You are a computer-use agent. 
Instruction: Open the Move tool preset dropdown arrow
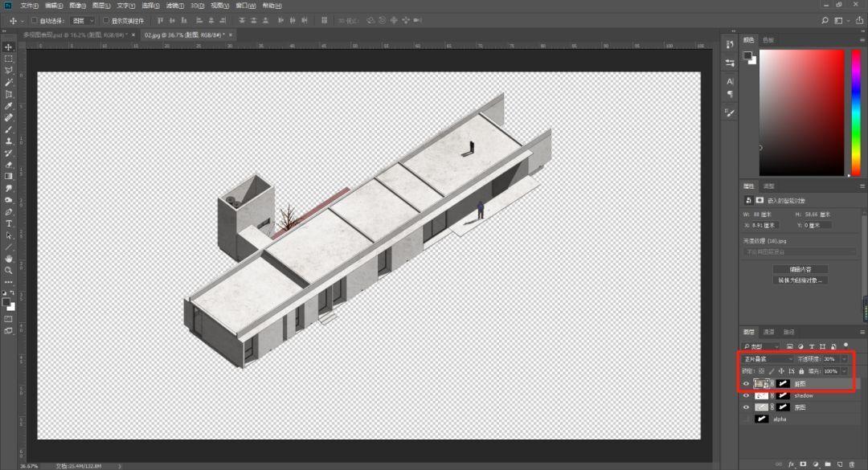(x=23, y=20)
